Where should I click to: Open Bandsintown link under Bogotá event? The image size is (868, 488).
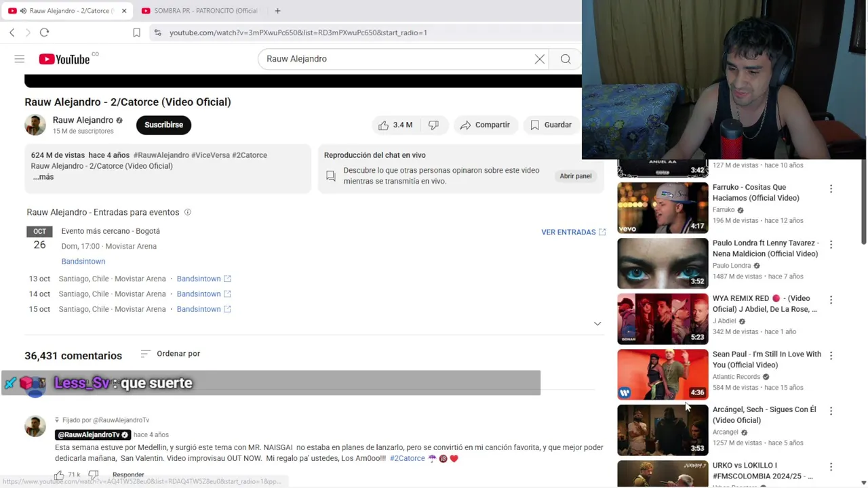(x=83, y=262)
